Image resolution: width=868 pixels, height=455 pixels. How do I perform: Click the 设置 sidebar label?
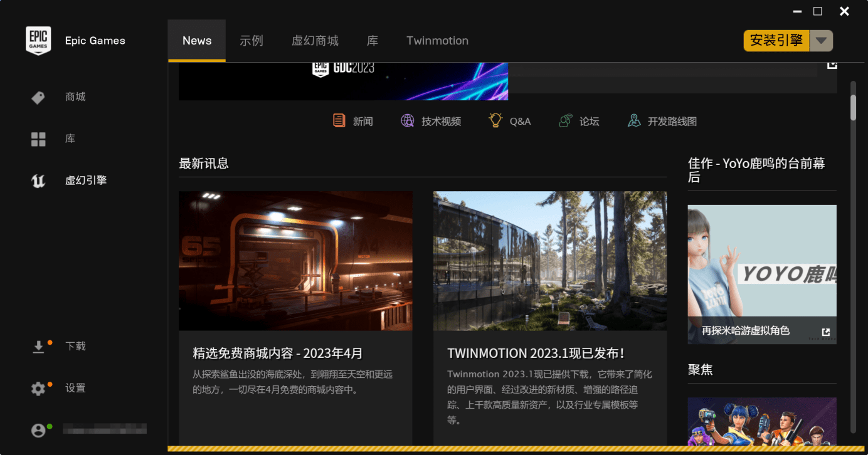(75, 388)
